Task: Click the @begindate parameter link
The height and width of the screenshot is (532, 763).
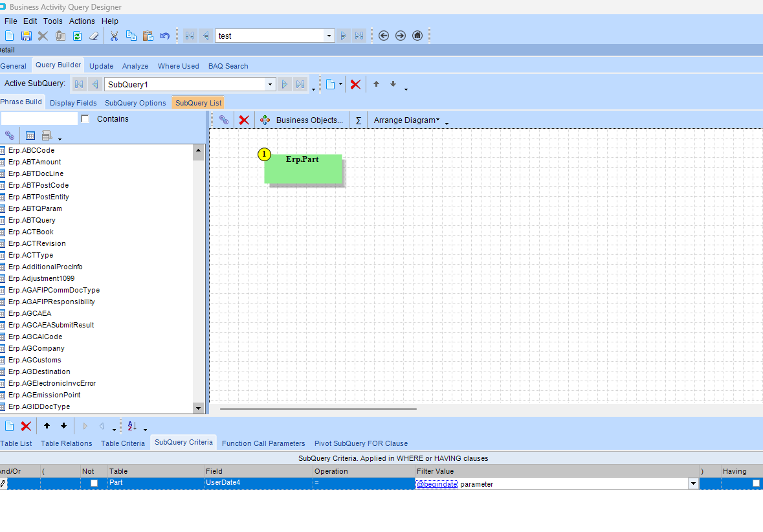Action: tap(437, 484)
